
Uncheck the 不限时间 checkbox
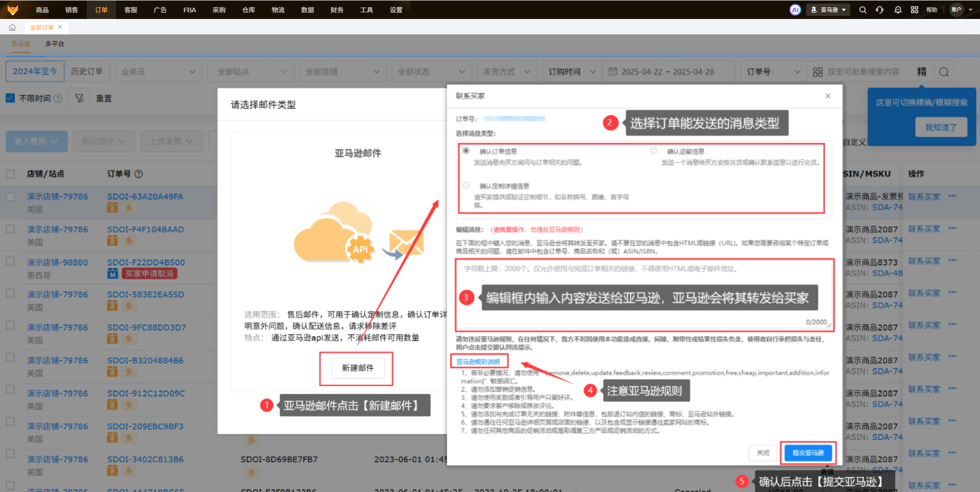(10, 98)
